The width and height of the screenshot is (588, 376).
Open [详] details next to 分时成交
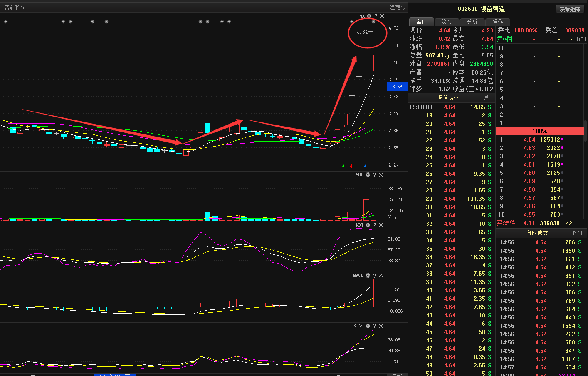tap(578, 233)
